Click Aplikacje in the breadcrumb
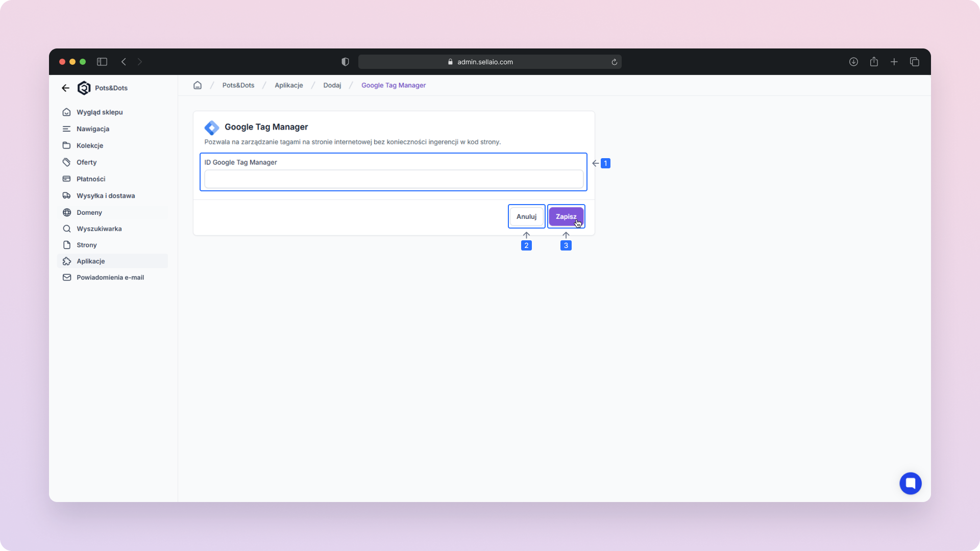Screen dimensions: 980x551 tap(288, 85)
